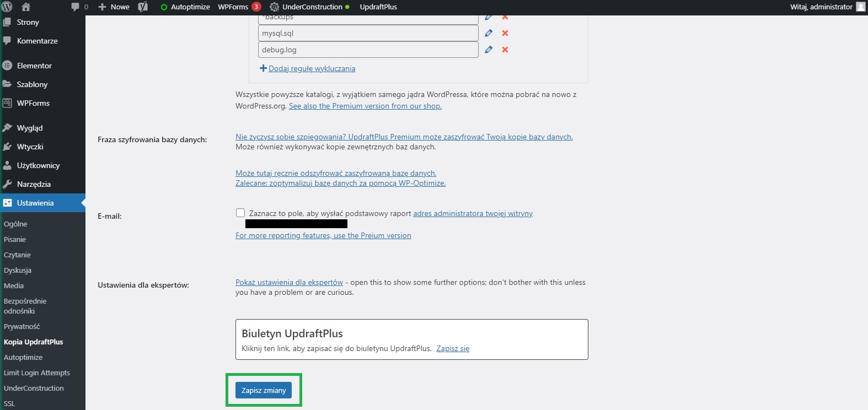Open the UpdraftPlus Premium encryption link
Screen dimensions: 868x410
pos(404,137)
